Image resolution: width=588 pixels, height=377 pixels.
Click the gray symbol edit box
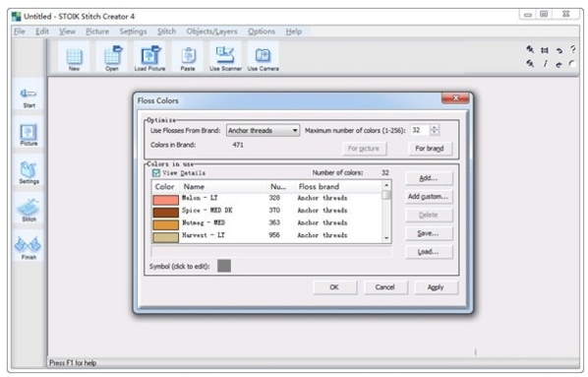(x=224, y=266)
